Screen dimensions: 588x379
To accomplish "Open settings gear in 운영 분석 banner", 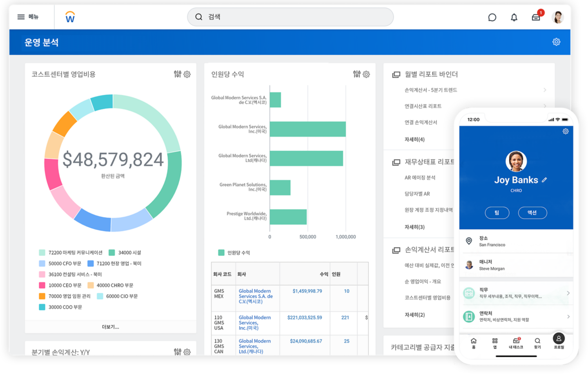I will click(556, 42).
